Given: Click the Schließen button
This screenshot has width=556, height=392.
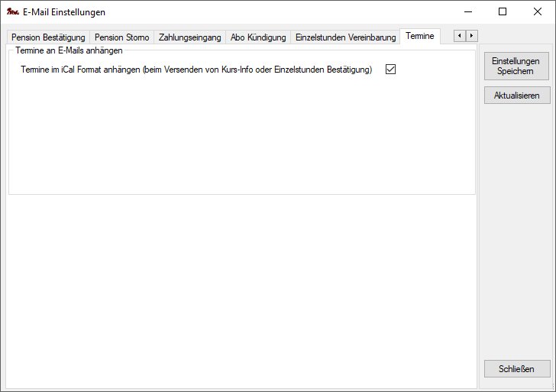Looking at the screenshot, I should click(517, 368).
